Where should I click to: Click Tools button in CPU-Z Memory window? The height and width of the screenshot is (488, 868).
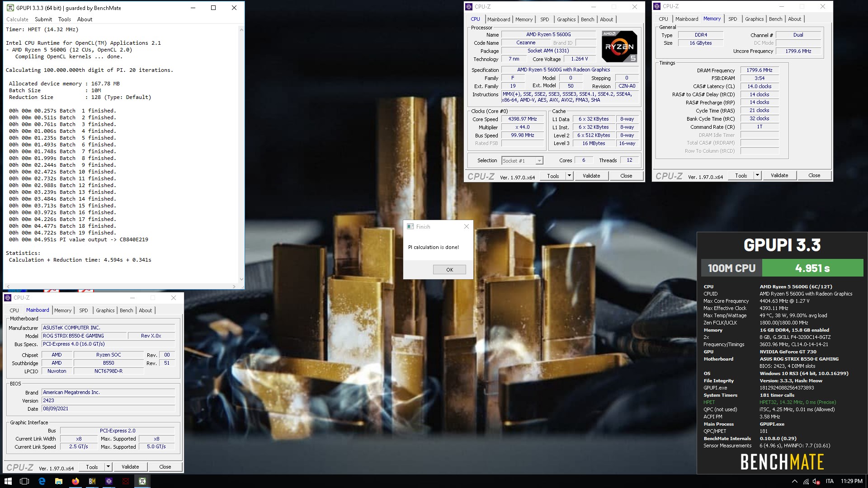(x=741, y=175)
